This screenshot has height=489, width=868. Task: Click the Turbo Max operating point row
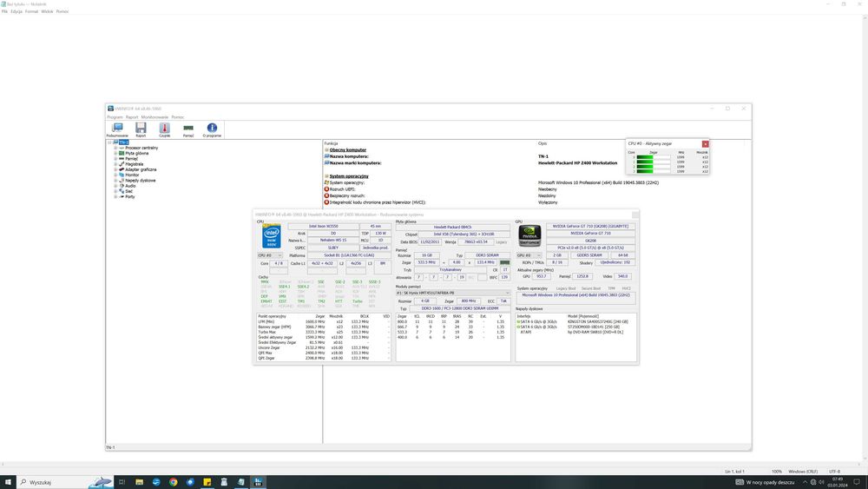click(323, 333)
